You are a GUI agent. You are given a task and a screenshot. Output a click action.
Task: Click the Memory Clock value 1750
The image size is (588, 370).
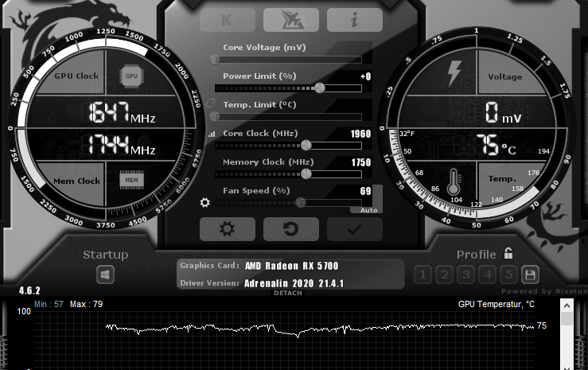(360, 162)
